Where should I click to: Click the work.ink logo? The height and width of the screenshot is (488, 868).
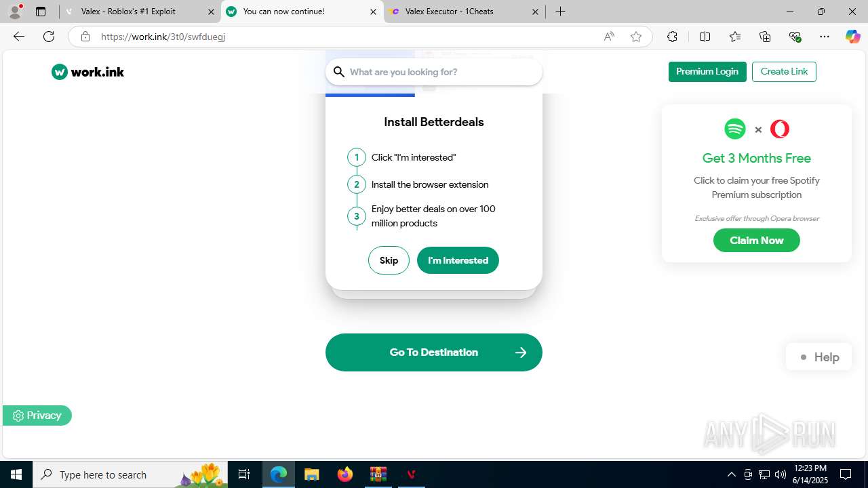pyautogui.click(x=87, y=72)
